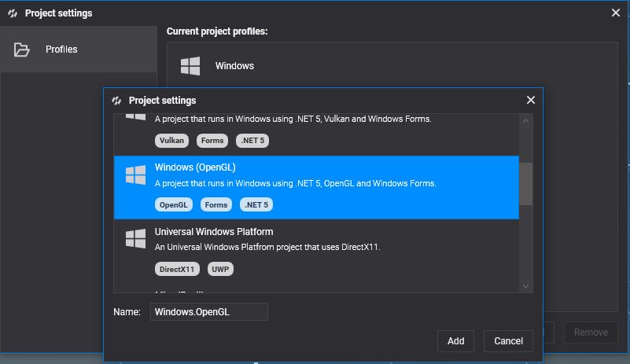The height and width of the screenshot is (364, 630).
Task: Click the OpenGL tag badge
Action: [x=174, y=204]
